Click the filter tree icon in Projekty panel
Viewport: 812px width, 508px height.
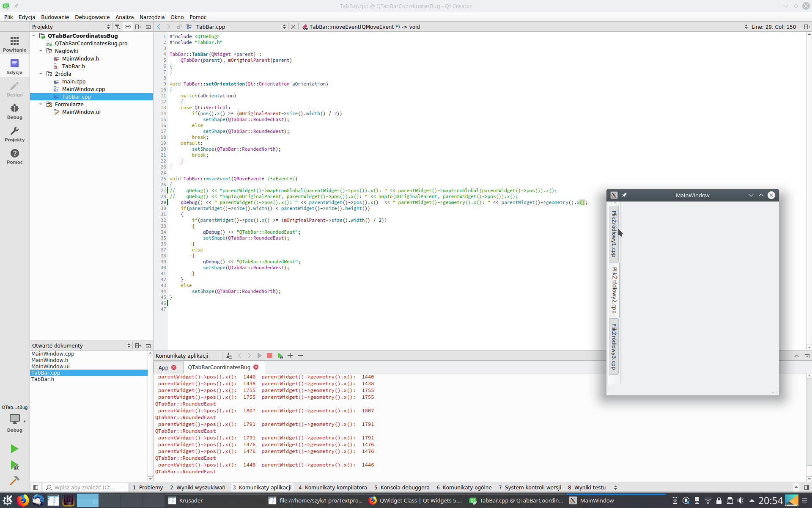coord(118,27)
